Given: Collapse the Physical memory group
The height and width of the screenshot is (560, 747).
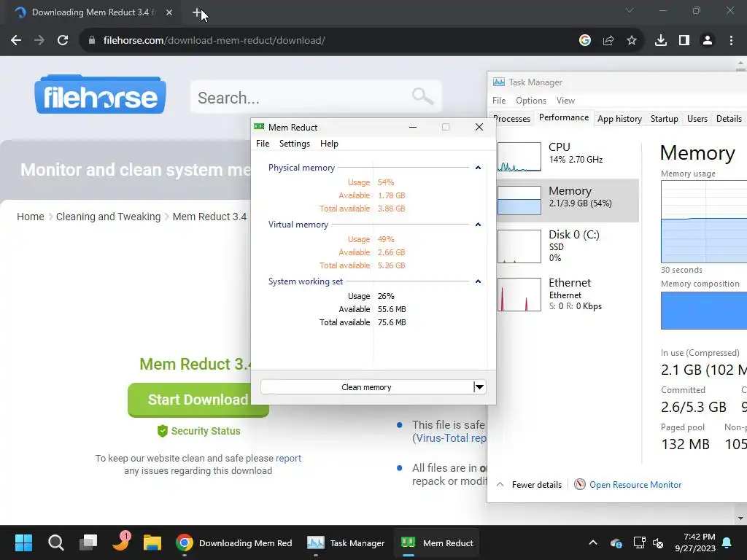Looking at the screenshot, I should 478,168.
